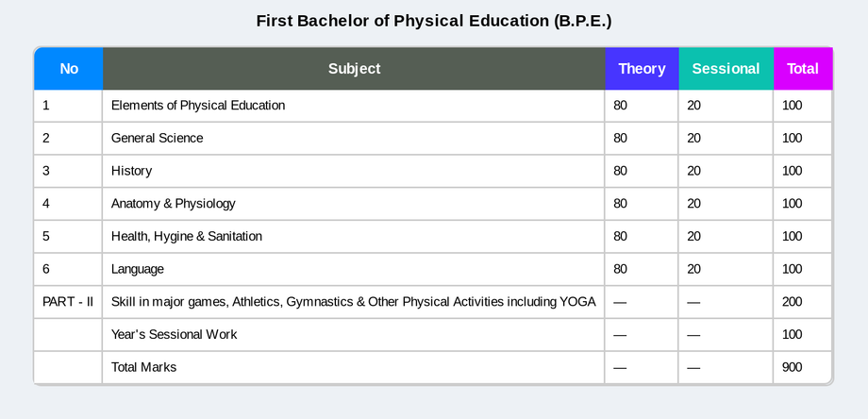Viewport: 868px width, 419px height.
Task: Click the 'No' column header
Action: pos(69,69)
